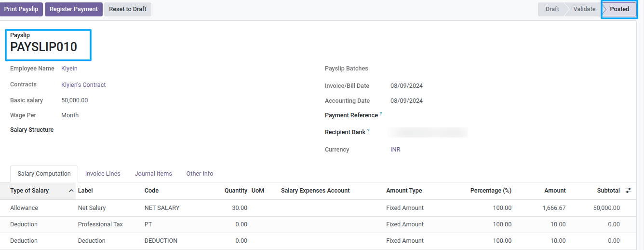Click the Register Payment button
Image resolution: width=644 pixels, height=250 pixels.
[74, 9]
